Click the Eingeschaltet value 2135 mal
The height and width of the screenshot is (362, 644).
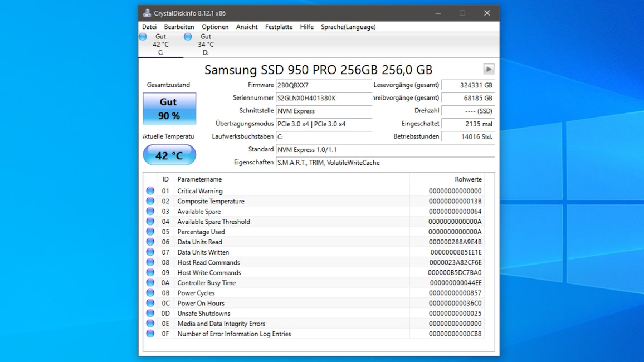click(468, 124)
